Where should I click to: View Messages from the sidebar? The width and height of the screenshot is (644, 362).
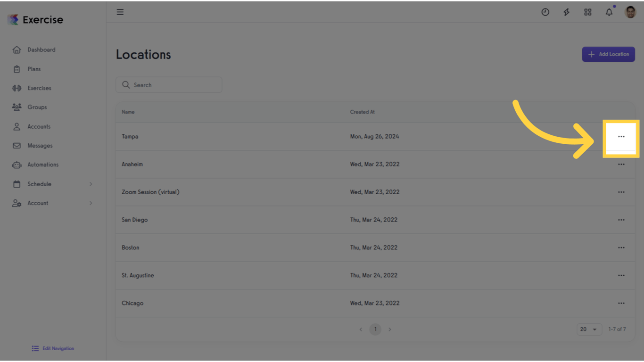pyautogui.click(x=40, y=145)
